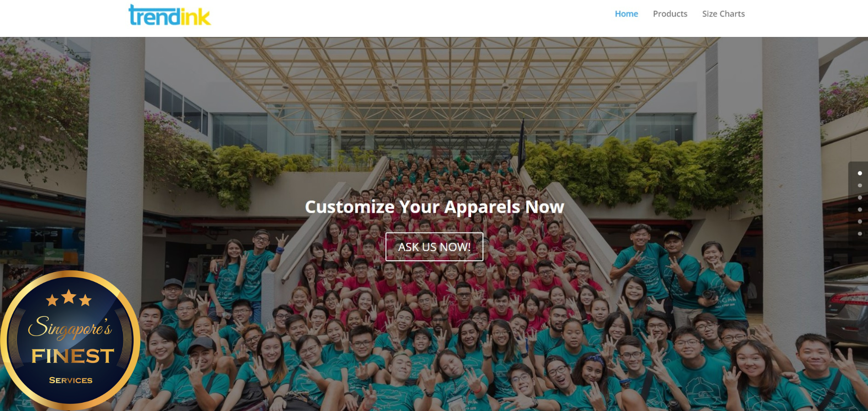Viewport: 868px width, 411px height.
Task: Go to the Products page
Action: (670, 14)
